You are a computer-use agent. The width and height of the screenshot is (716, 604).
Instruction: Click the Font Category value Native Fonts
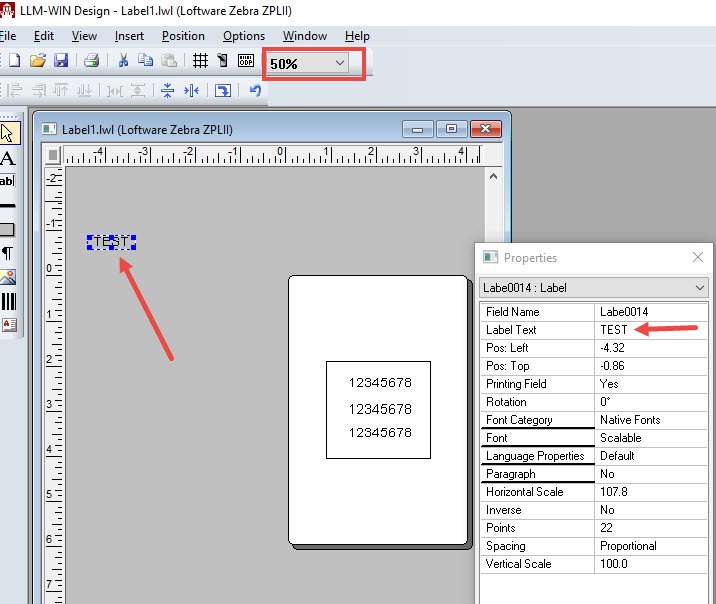point(650,420)
